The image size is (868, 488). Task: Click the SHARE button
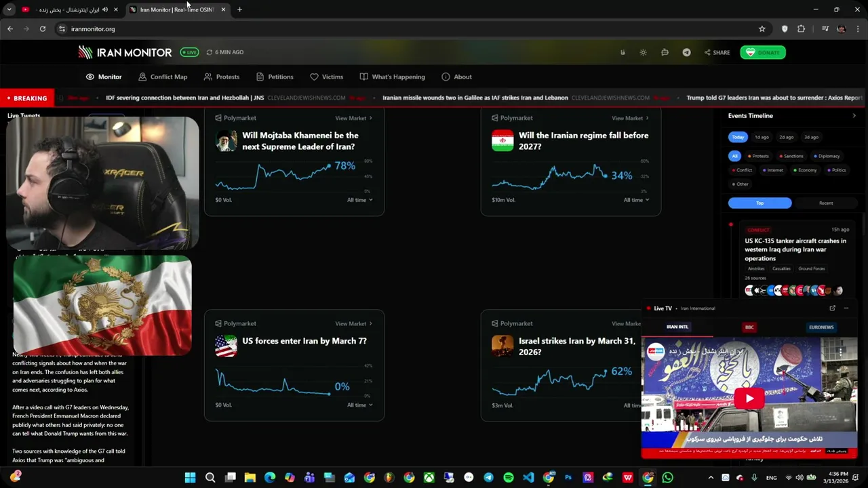pyautogui.click(x=717, y=52)
